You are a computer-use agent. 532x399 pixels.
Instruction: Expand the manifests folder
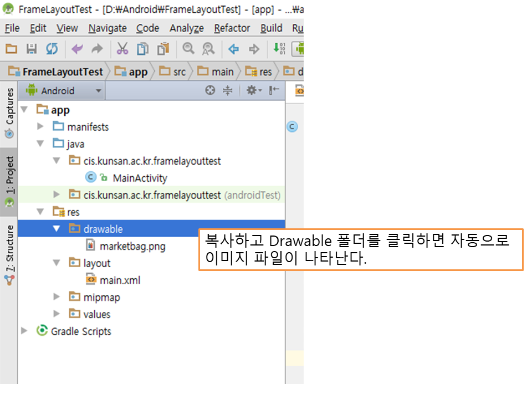[x=40, y=127]
